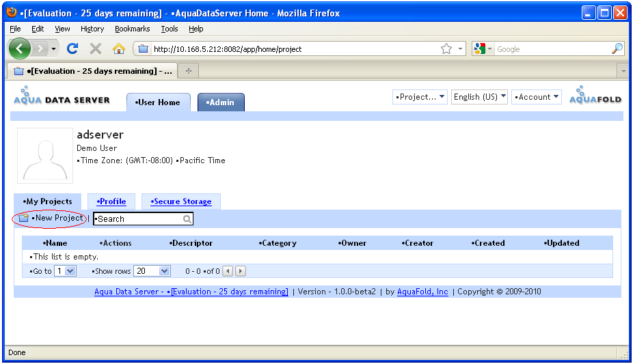
Task: Open the Tools menu
Action: (169, 29)
